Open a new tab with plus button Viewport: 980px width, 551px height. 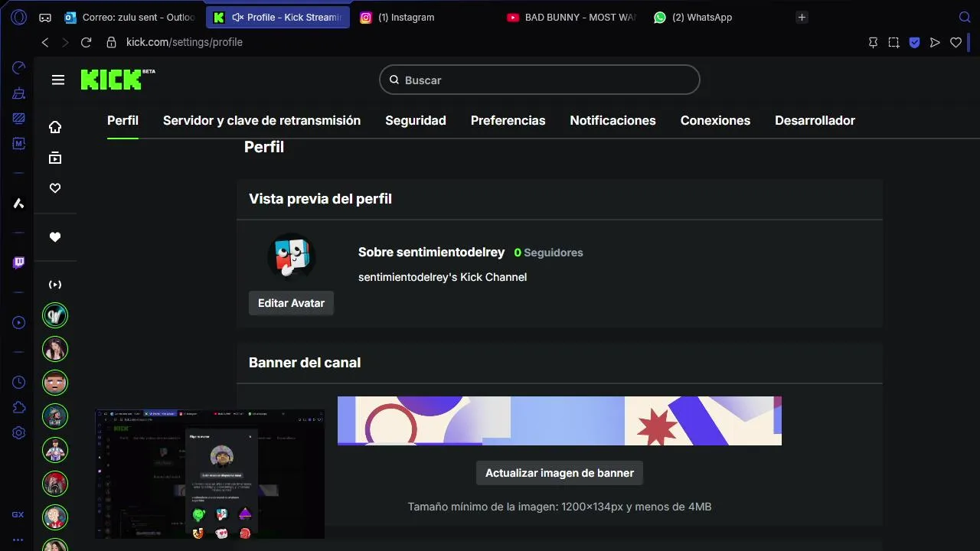point(802,17)
